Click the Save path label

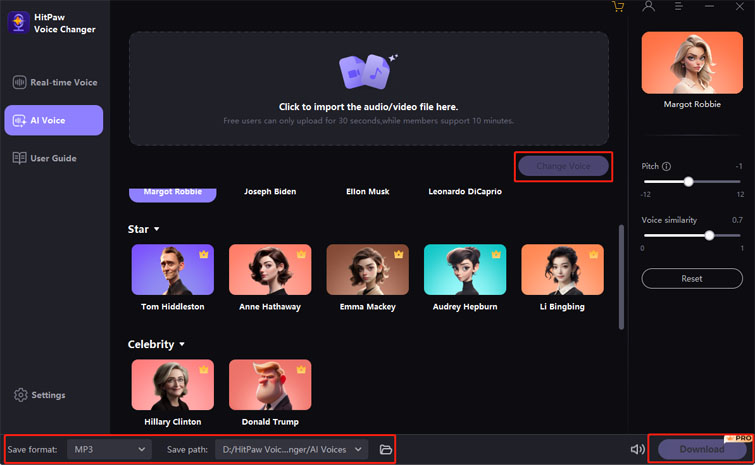(x=187, y=449)
